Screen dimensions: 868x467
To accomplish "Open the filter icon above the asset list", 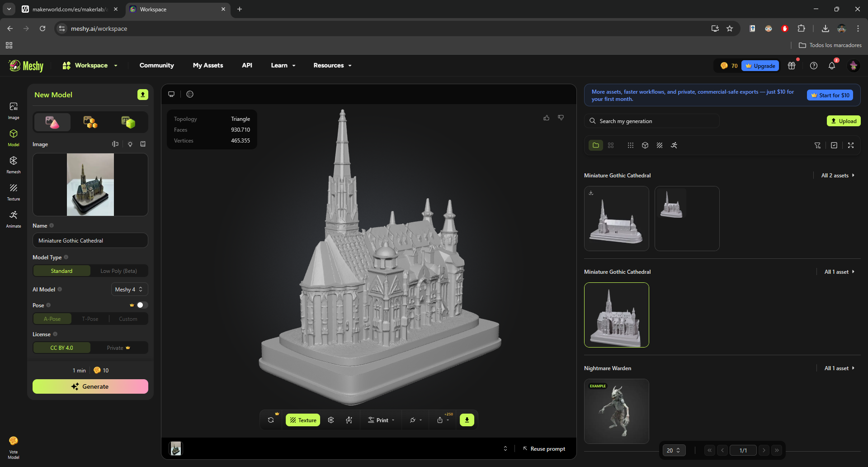I will pos(817,145).
